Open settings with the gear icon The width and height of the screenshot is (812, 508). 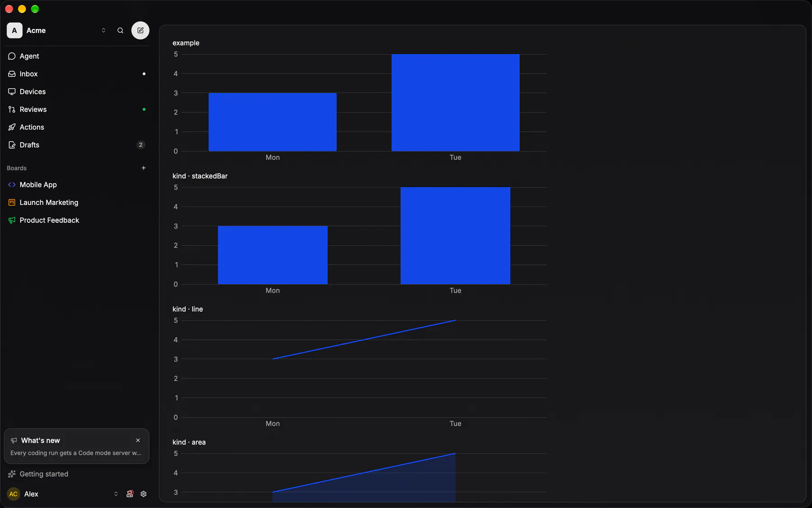pyautogui.click(x=143, y=494)
